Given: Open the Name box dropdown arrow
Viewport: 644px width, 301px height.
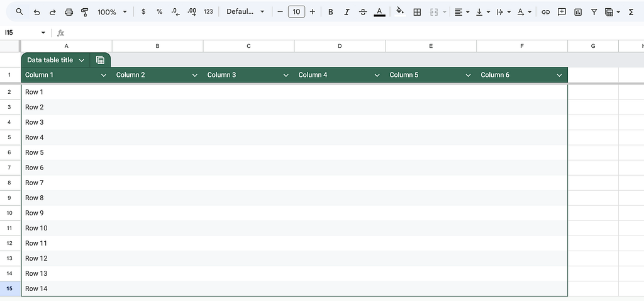Looking at the screenshot, I should [43, 33].
